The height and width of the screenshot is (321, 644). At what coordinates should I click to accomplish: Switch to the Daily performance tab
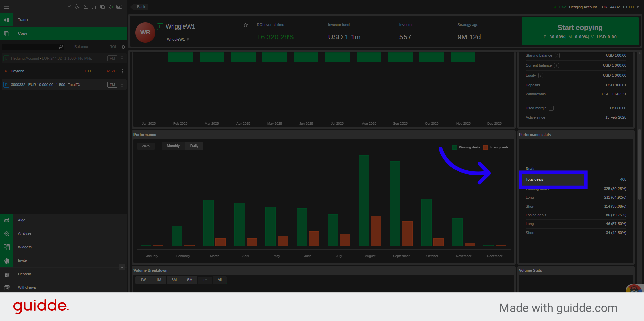(x=194, y=146)
